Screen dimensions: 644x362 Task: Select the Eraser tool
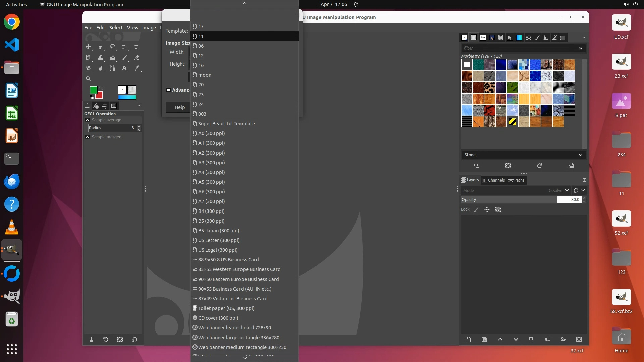coord(137,58)
